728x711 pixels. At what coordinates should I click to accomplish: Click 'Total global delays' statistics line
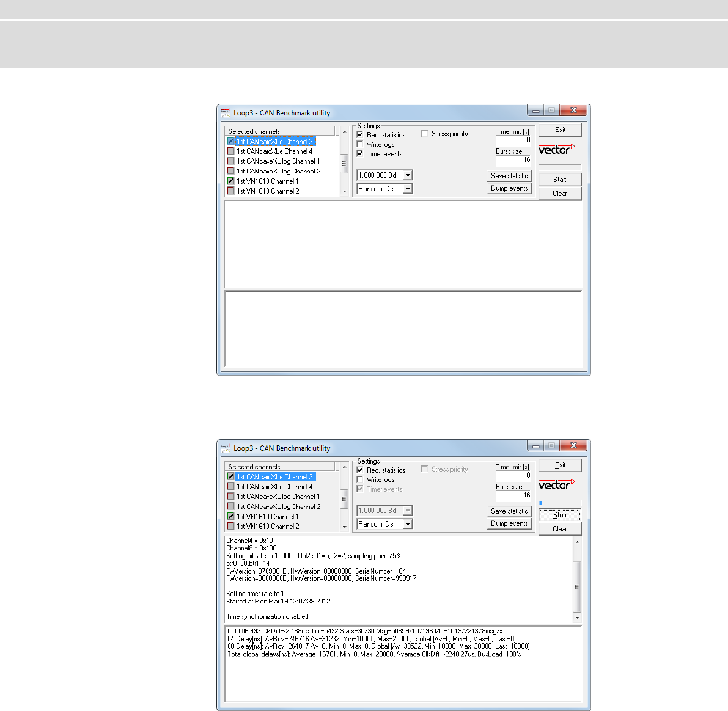374,654
